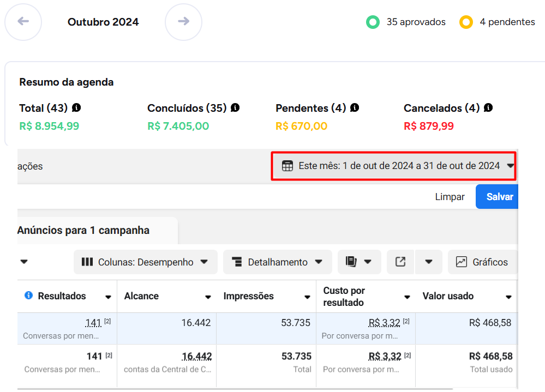Click the Limpar link

point(450,197)
